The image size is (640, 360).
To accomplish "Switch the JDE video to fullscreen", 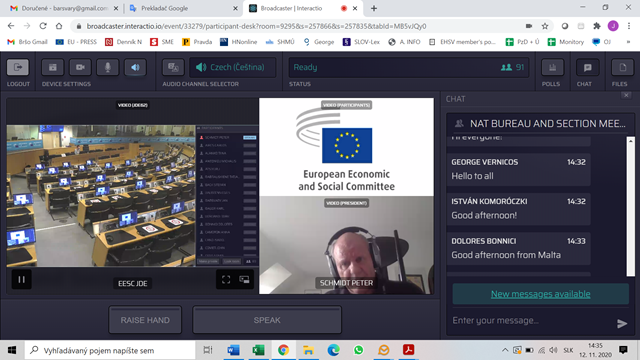I will click(x=226, y=280).
